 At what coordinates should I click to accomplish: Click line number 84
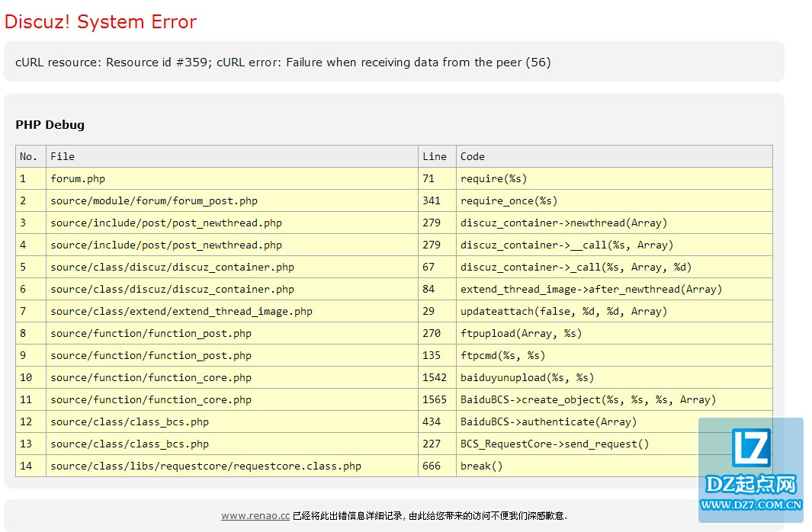[x=428, y=290]
